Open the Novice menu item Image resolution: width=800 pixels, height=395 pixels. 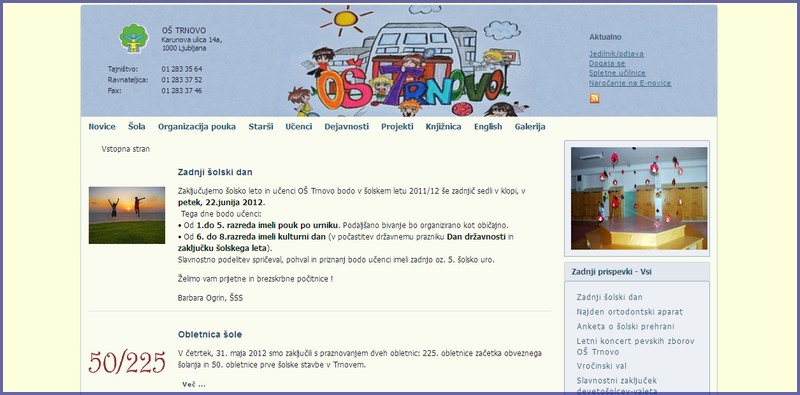[x=102, y=127]
